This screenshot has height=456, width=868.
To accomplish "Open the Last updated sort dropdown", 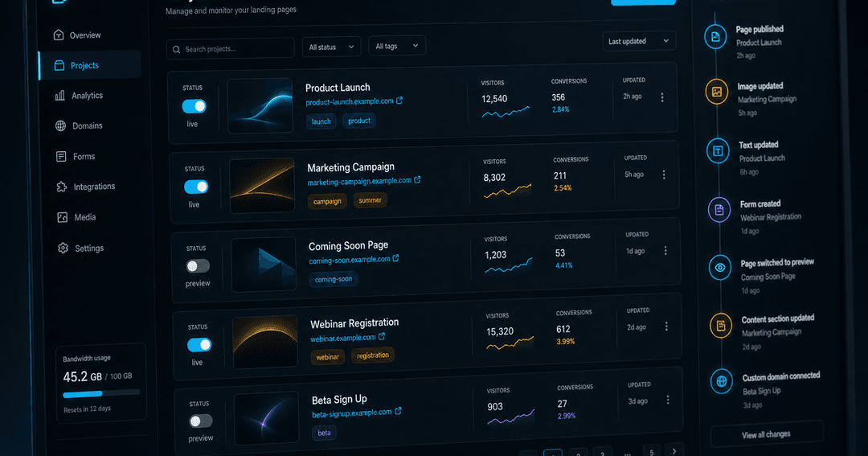I will click(639, 41).
